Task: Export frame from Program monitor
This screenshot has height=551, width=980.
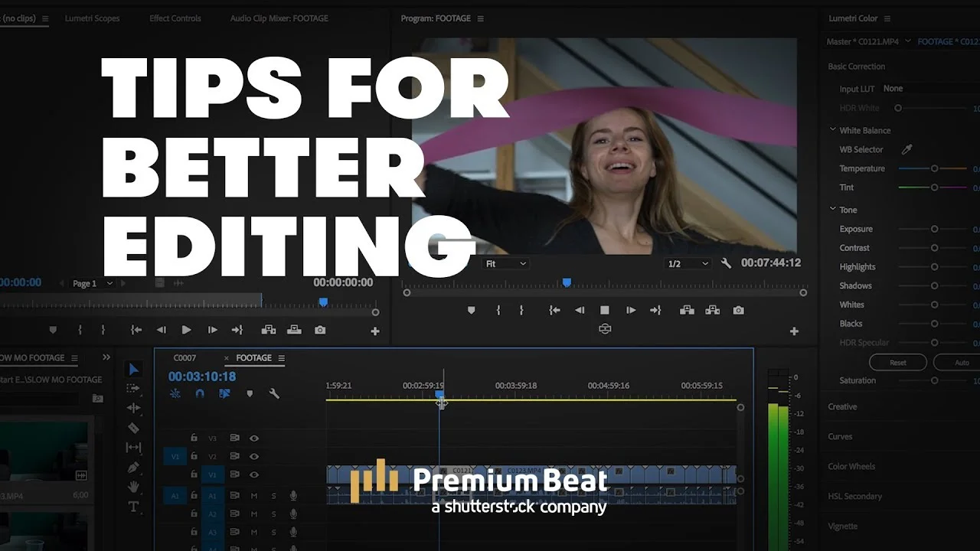Action: point(738,310)
